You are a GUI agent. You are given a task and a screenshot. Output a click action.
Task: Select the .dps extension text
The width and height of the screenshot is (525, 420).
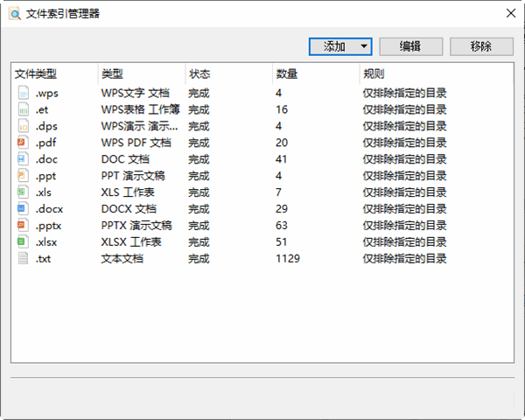(46, 126)
